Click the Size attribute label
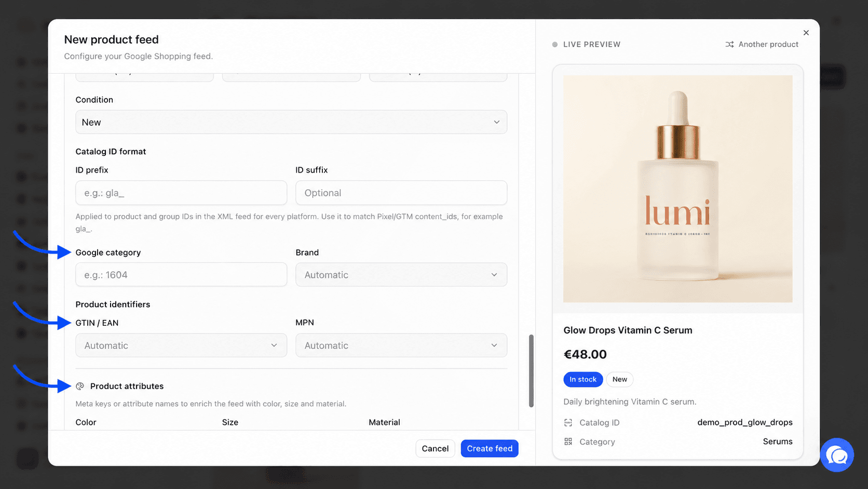This screenshot has height=489, width=868. [230, 422]
